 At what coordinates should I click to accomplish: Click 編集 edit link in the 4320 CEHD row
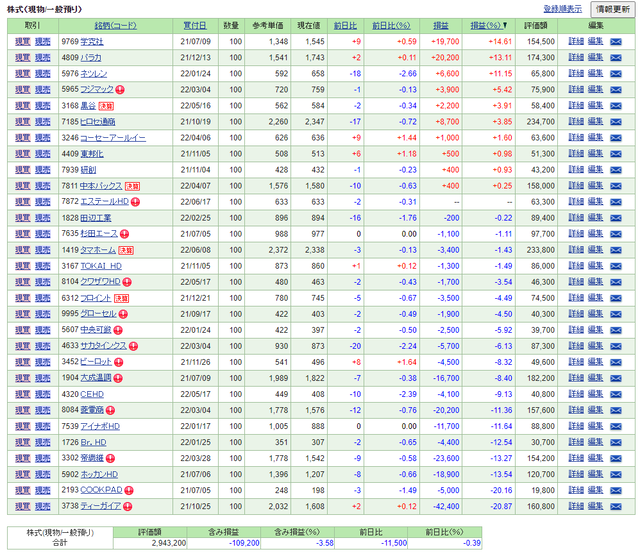pos(595,394)
